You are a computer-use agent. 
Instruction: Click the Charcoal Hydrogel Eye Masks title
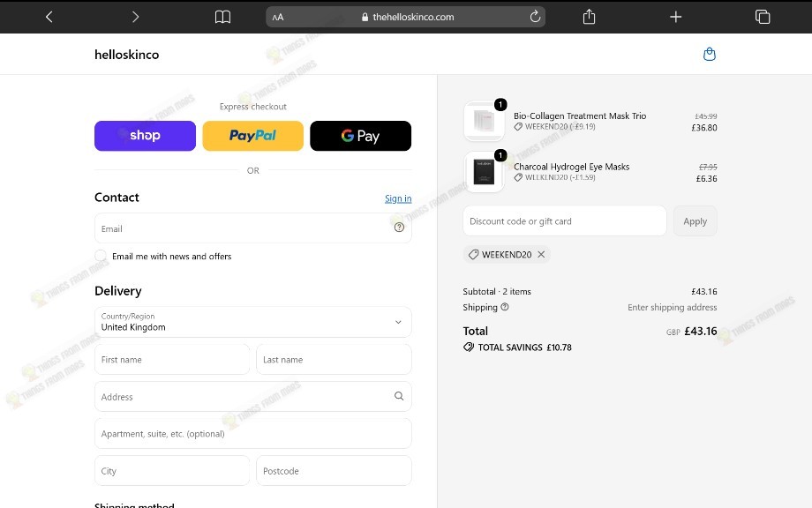coord(572,167)
